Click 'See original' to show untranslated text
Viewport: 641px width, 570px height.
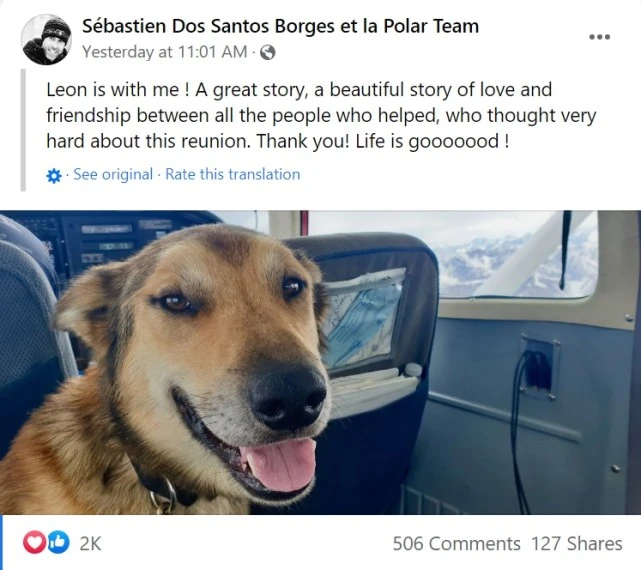[x=113, y=174]
